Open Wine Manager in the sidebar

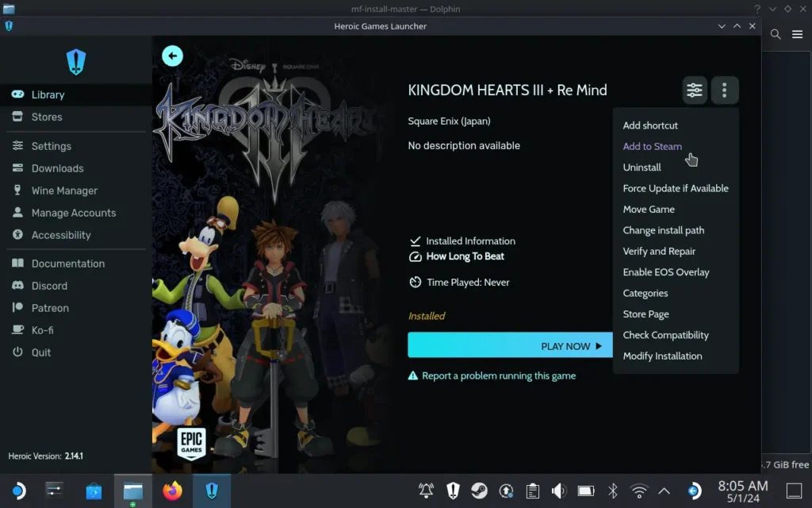tap(75, 190)
